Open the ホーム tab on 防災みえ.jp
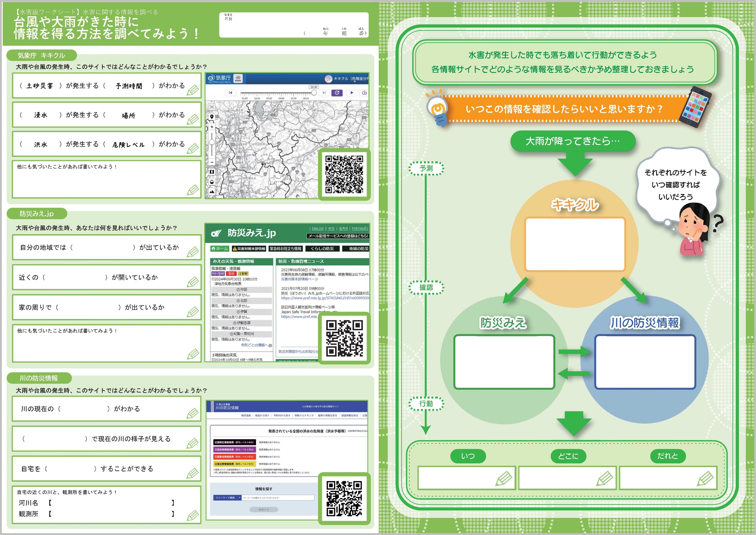The image size is (756, 535). click(x=220, y=249)
